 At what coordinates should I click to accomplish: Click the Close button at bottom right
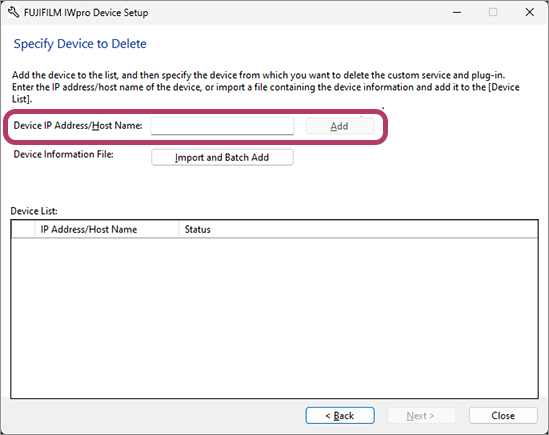[x=503, y=416]
